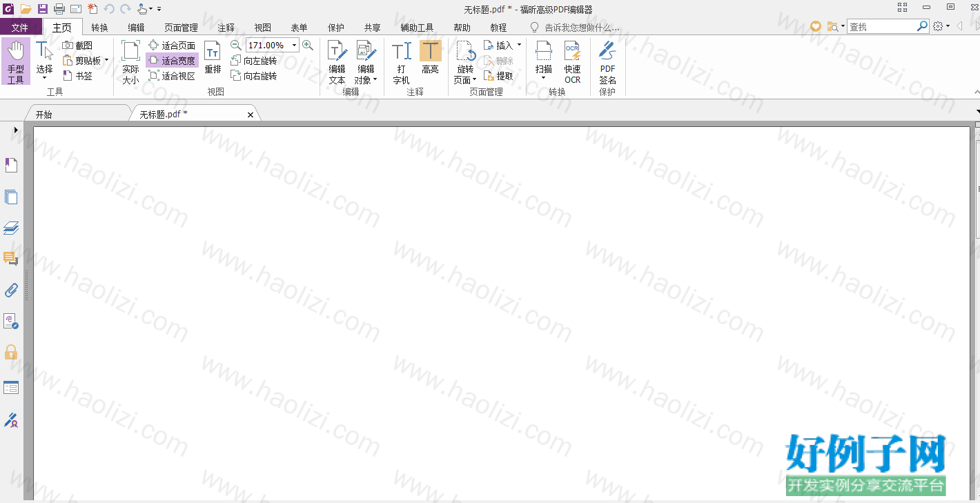Open the page thumbnails sidebar panel
Viewport: 980px width, 503px height.
click(x=11, y=197)
